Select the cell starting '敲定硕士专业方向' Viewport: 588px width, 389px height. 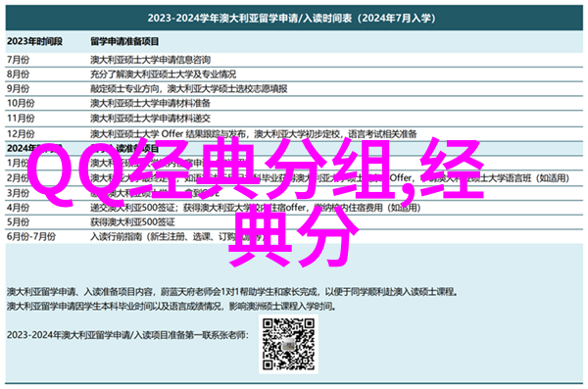(188, 89)
